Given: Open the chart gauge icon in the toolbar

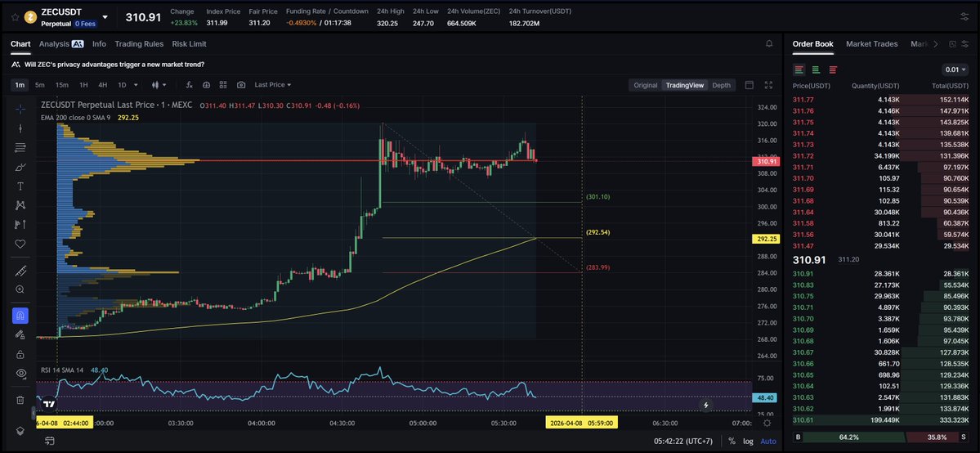Looking at the screenshot, I should point(206,85).
